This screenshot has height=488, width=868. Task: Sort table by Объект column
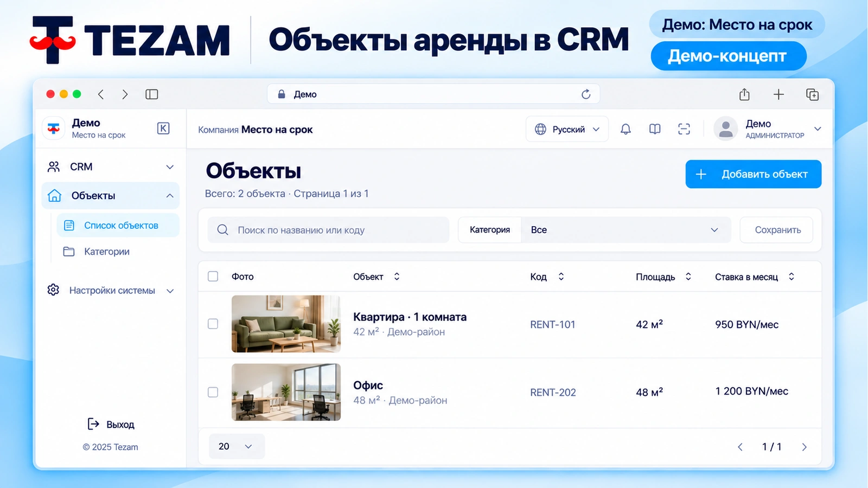397,277
